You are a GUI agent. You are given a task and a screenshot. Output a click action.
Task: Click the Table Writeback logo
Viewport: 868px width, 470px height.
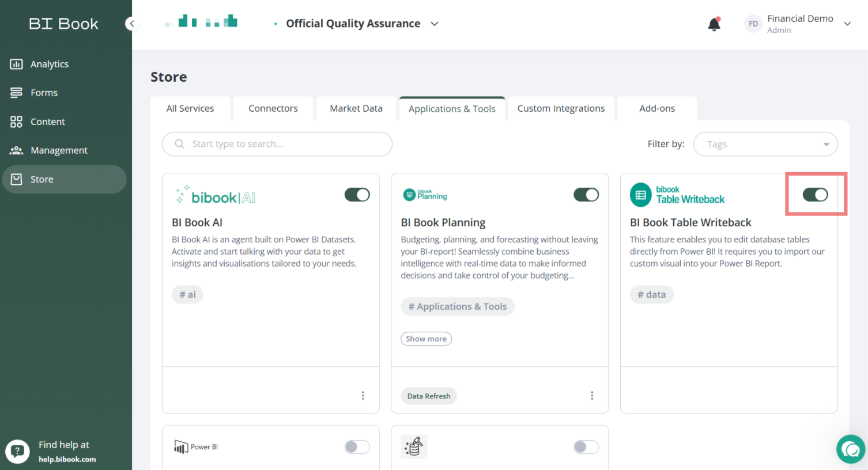[677, 195]
